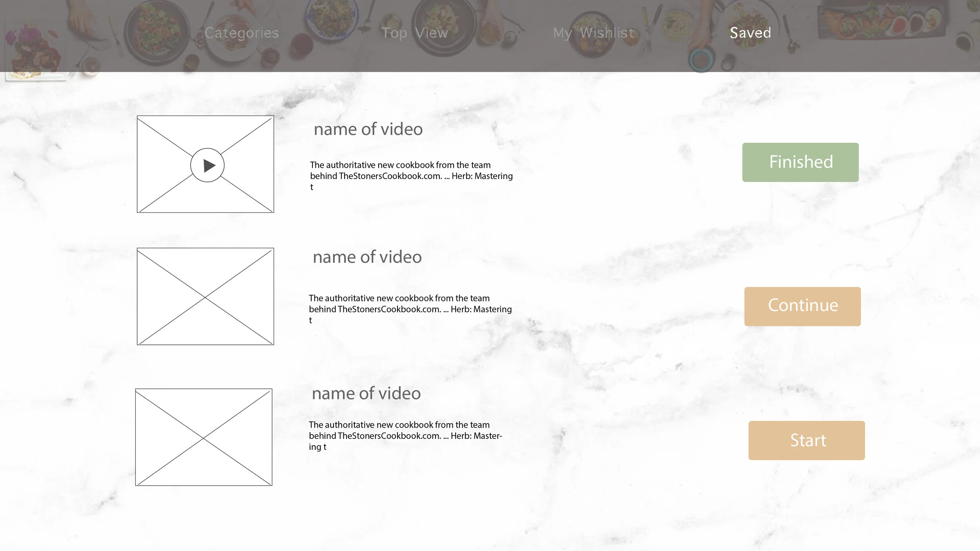Click the third "name of video" title
This screenshot has height=551, width=980.
366,393
